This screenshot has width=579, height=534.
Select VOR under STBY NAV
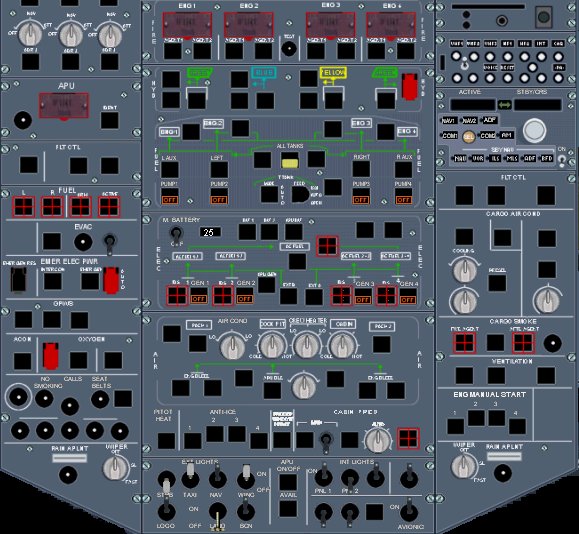click(x=478, y=158)
